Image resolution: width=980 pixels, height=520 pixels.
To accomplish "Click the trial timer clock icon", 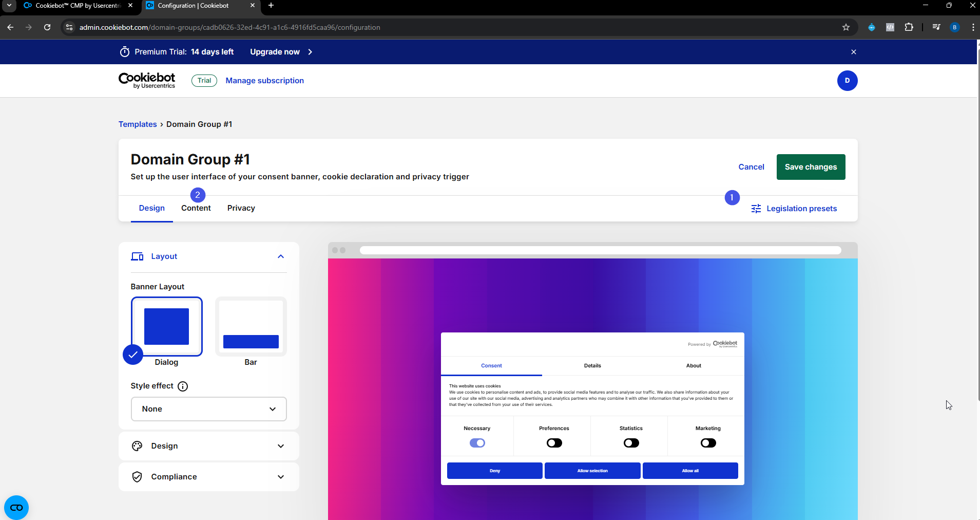I will (x=124, y=52).
